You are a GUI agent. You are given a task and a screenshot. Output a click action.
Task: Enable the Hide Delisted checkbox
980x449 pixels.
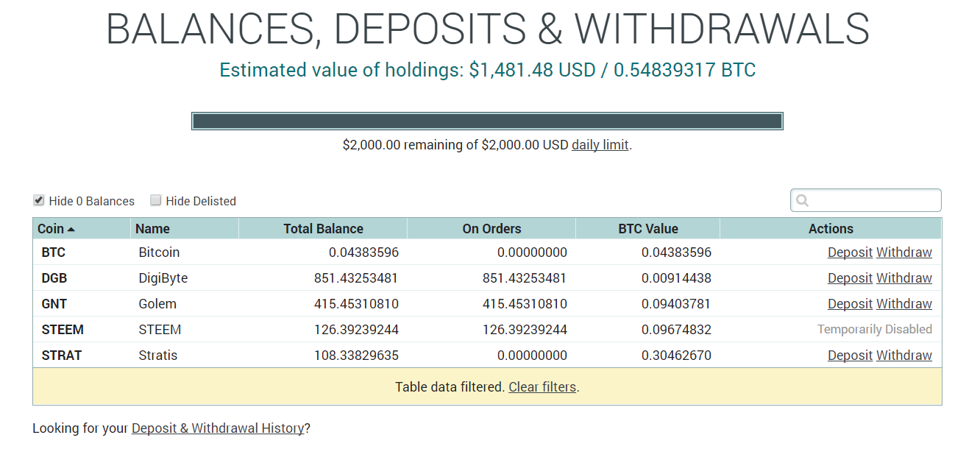click(155, 200)
